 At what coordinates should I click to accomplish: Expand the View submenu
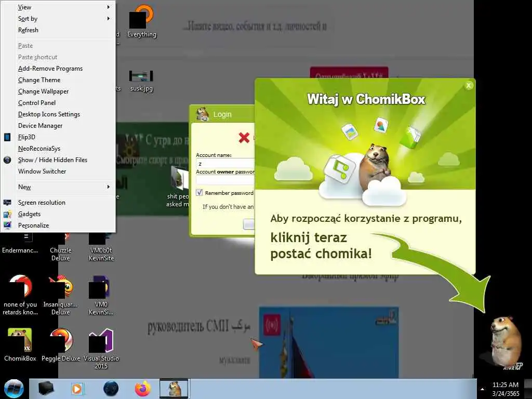coord(58,7)
